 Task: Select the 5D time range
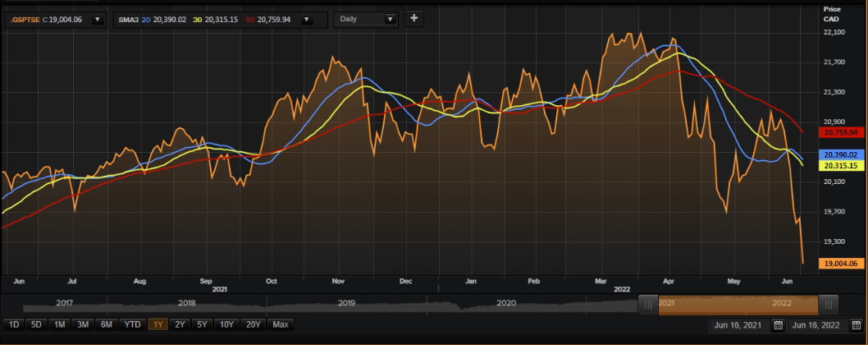37,324
